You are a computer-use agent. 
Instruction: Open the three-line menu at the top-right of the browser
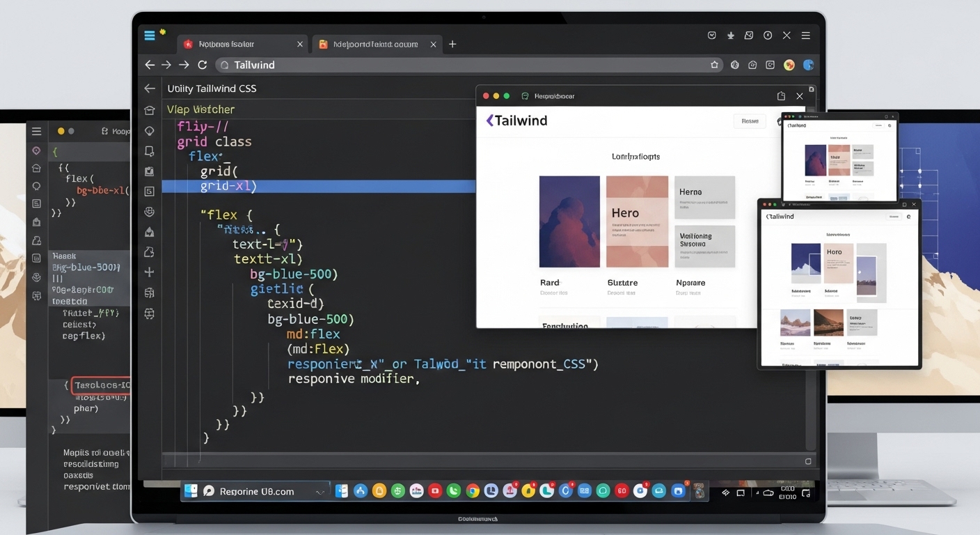click(x=805, y=36)
